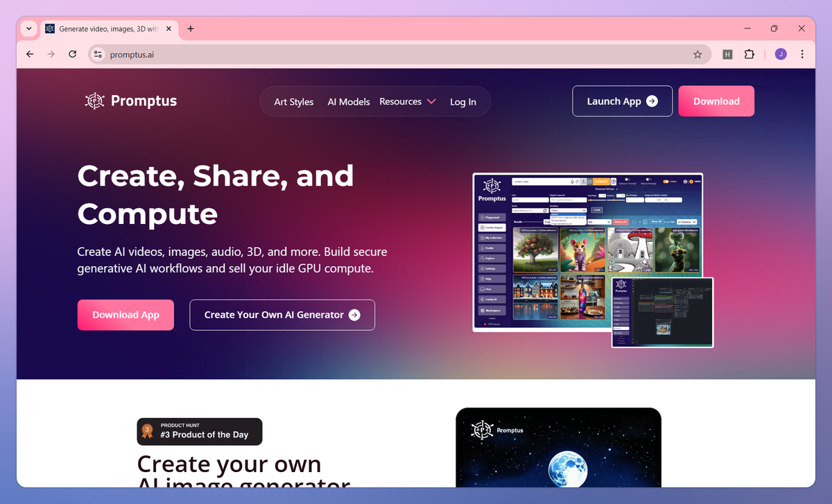Image resolution: width=832 pixels, height=504 pixels.
Task: Click the mushroom house sketch thumbnail in preview
Action: click(x=630, y=249)
